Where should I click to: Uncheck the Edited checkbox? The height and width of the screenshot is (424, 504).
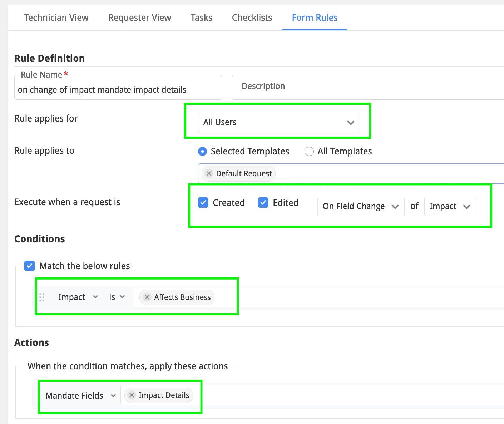(x=263, y=203)
